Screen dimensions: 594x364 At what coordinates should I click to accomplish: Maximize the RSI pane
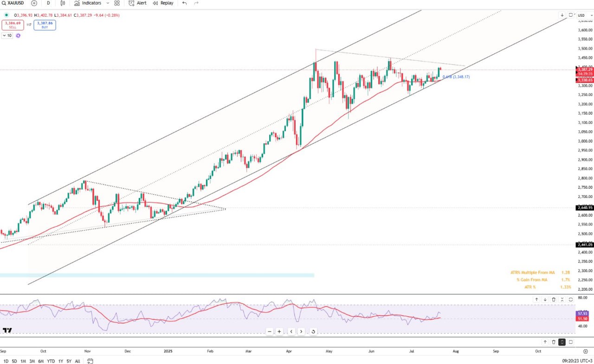pyautogui.click(x=571, y=300)
